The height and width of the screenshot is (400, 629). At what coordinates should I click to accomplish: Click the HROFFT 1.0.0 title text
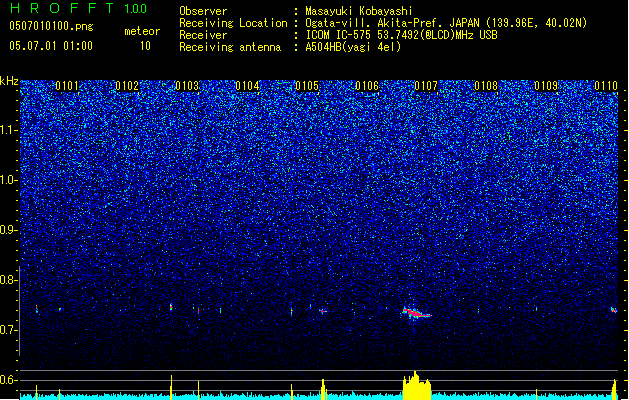tap(78, 8)
